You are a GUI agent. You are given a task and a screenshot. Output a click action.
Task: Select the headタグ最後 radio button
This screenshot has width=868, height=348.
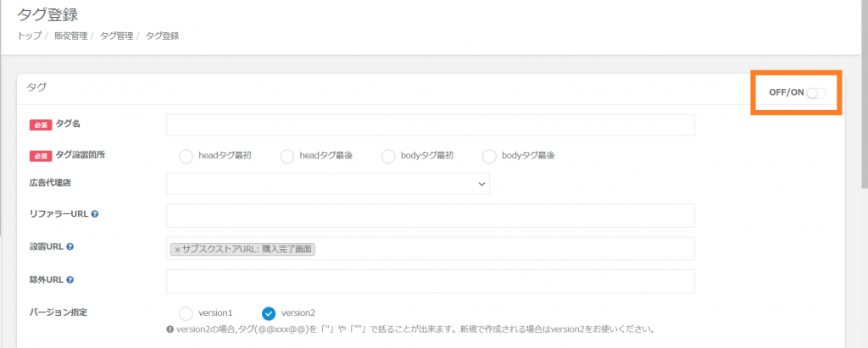pos(287,156)
